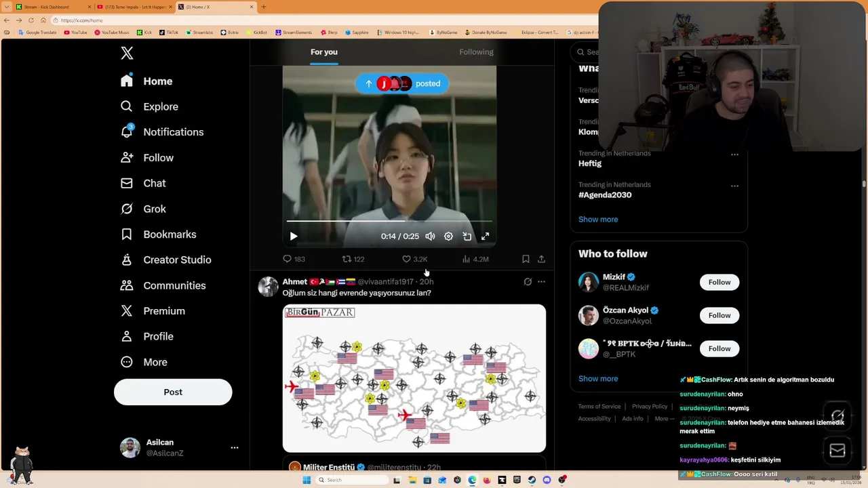Play the video in the post
Screen dimensions: 868x488
click(294, 237)
